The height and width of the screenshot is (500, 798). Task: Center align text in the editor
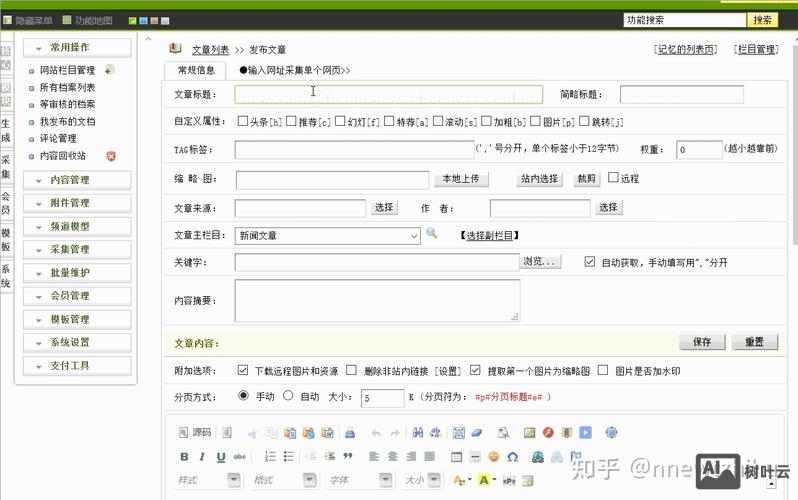(x=393, y=457)
